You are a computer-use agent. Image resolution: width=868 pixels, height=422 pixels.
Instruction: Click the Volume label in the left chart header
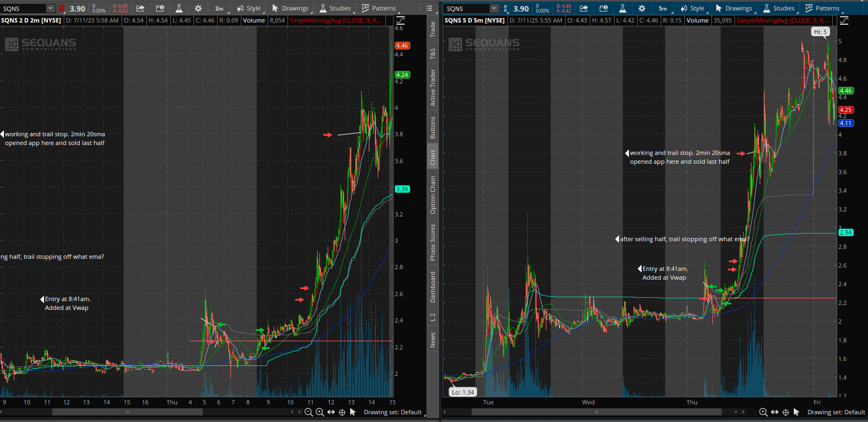pos(254,20)
